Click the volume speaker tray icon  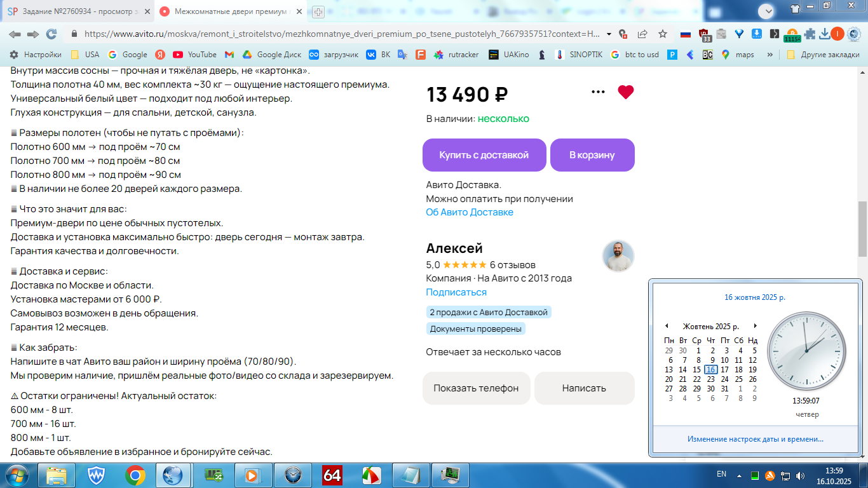point(800,475)
